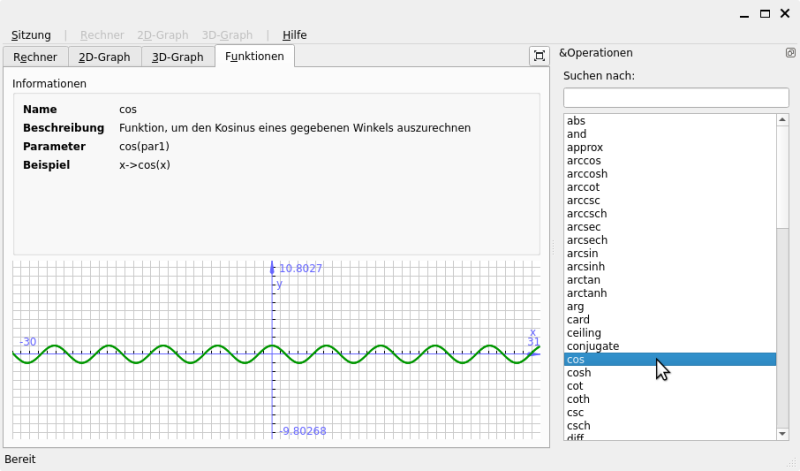Close the KAlgebra window
This screenshot has width=800, height=471.
[785, 14]
